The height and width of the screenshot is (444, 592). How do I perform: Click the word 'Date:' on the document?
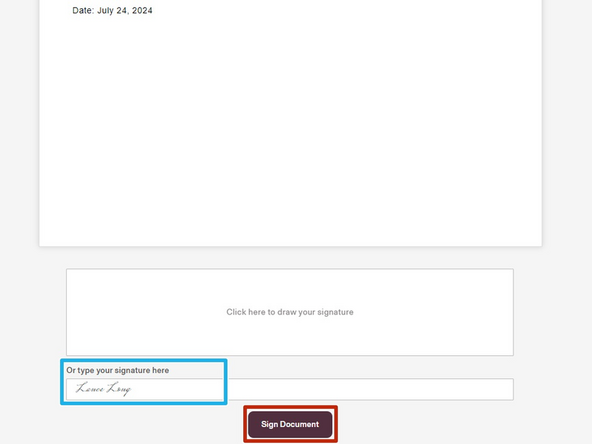pos(83,11)
